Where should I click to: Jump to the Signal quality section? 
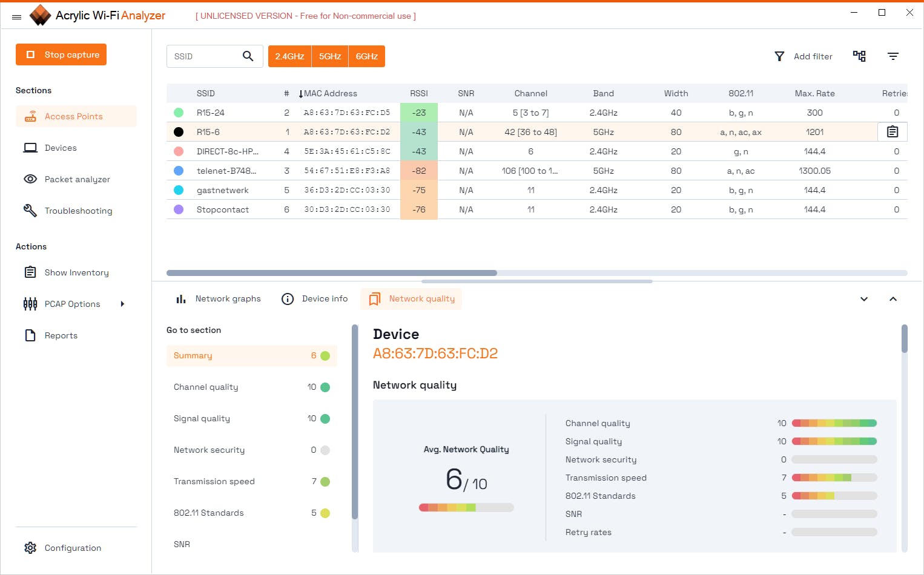point(252,419)
